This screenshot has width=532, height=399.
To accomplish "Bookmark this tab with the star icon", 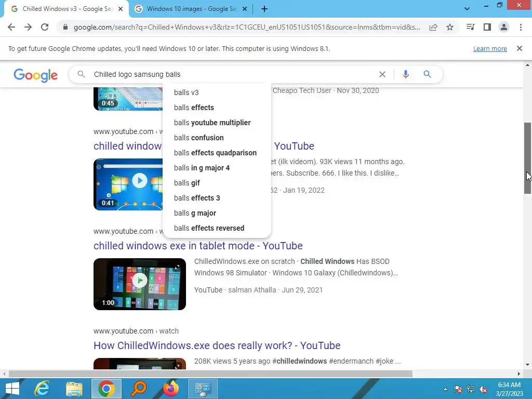I will (450, 27).
